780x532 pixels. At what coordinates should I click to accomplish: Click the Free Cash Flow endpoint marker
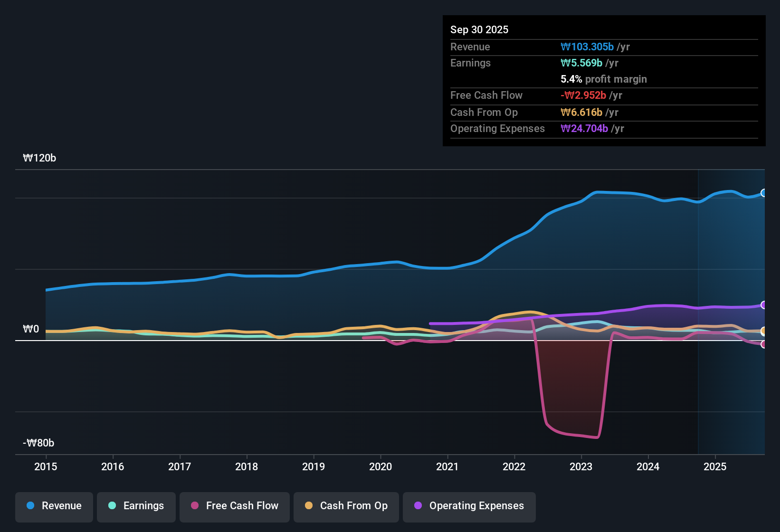(764, 344)
